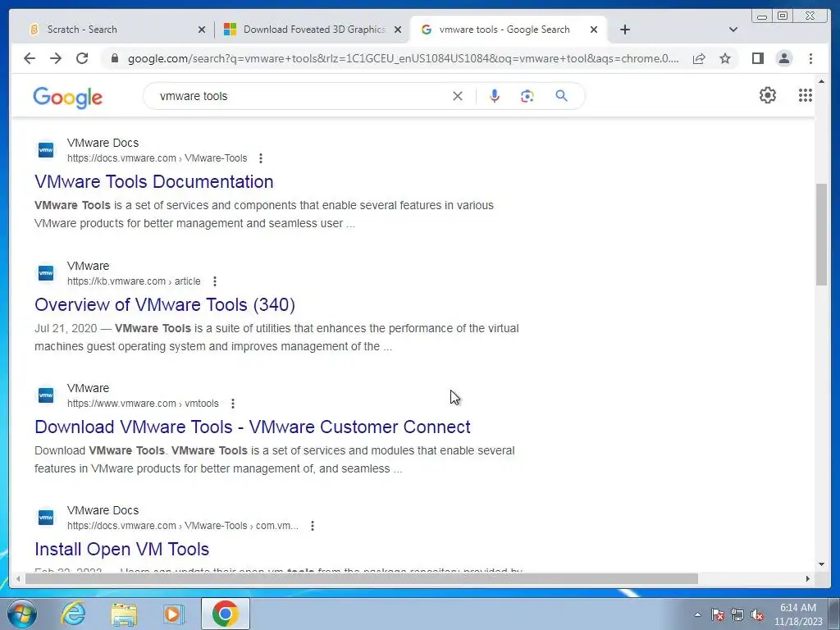Screen dimensions: 840x630
Task: Open muted volume tray icon
Action: [x=757, y=615]
